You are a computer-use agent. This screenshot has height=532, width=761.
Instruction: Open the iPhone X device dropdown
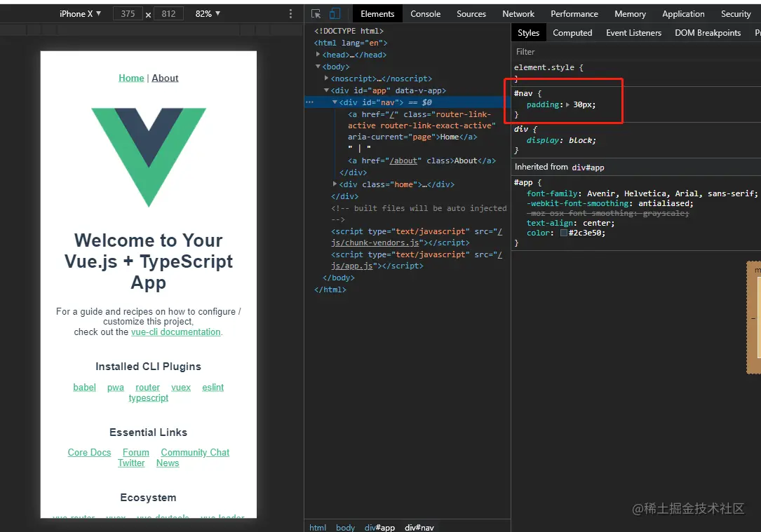click(80, 14)
